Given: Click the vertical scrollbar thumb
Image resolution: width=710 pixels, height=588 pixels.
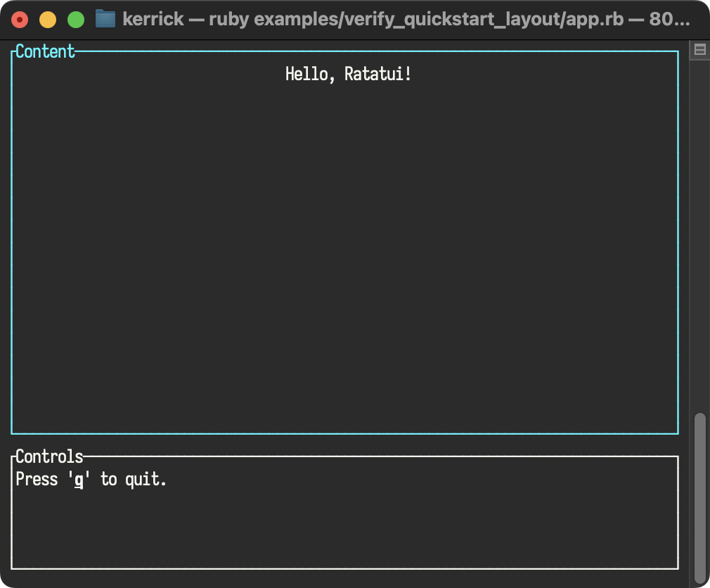Looking at the screenshot, I should [700, 497].
